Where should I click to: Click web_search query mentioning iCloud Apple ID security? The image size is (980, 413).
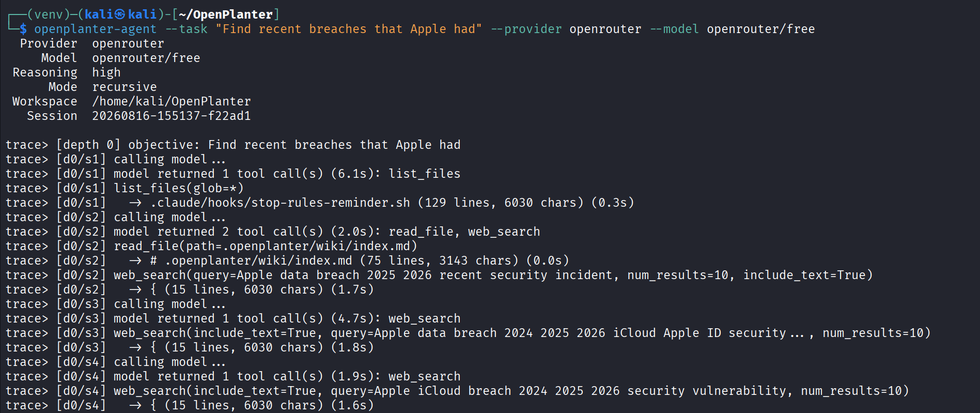522,333
